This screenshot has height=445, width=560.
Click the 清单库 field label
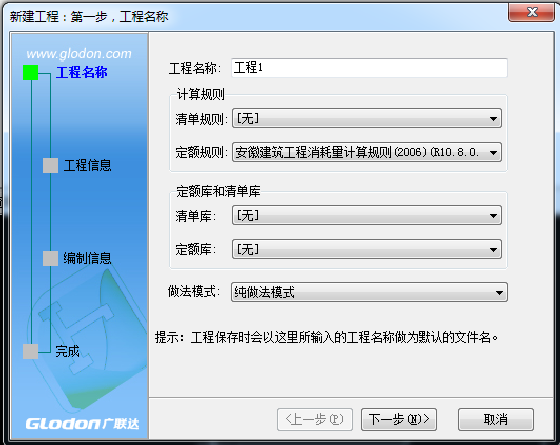[196, 216]
